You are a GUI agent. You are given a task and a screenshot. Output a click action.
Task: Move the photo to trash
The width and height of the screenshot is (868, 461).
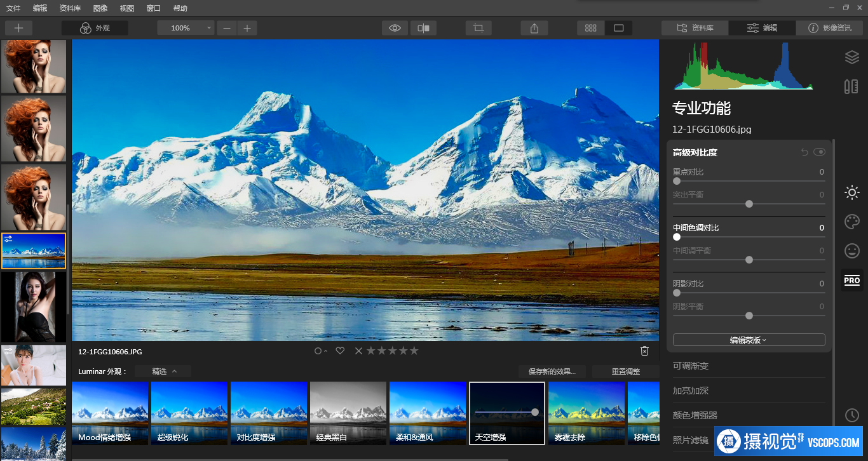644,351
